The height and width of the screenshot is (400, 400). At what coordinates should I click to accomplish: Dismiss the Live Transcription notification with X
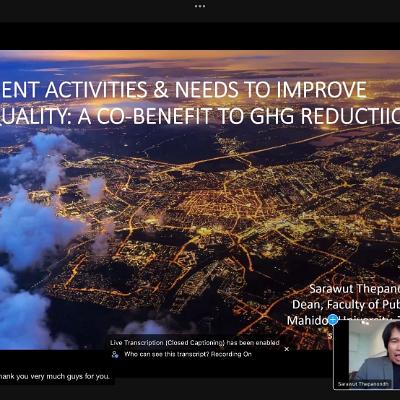click(x=287, y=349)
